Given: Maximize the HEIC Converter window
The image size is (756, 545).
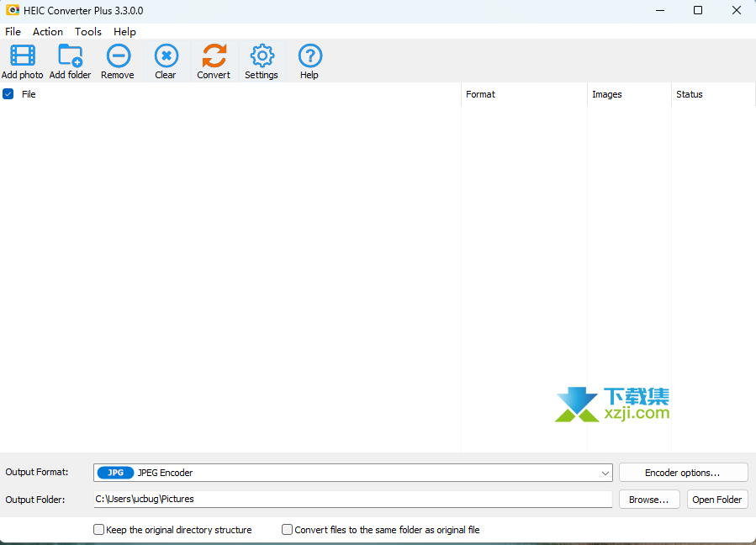Looking at the screenshot, I should pyautogui.click(x=698, y=10).
